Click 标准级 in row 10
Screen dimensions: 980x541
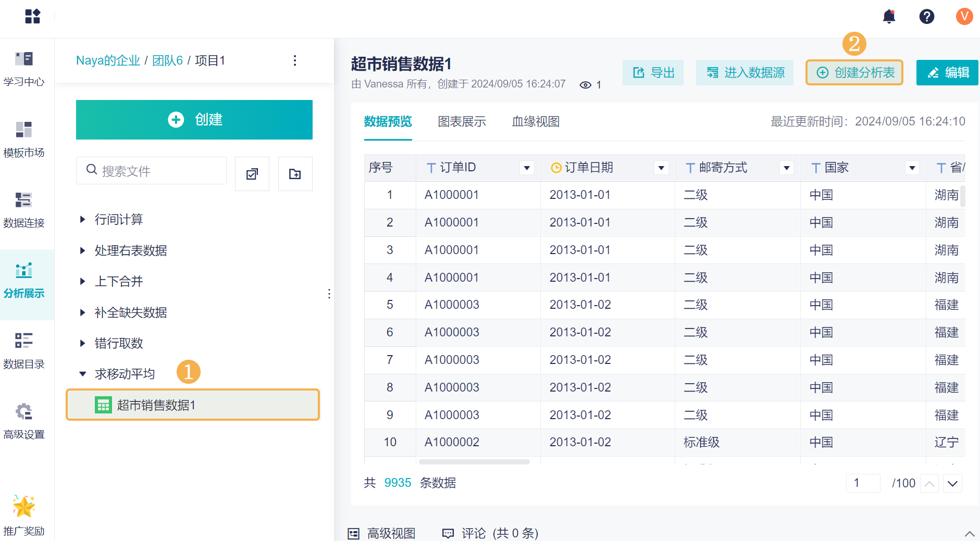pyautogui.click(x=701, y=442)
